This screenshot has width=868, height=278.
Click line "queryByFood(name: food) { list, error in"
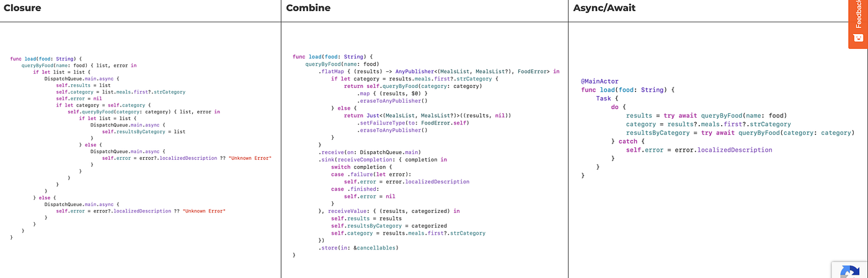79,65
